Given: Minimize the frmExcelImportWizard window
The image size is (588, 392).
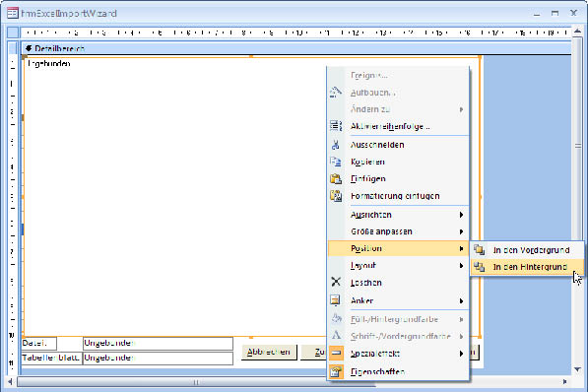Looking at the screenshot, I should tap(537, 14).
